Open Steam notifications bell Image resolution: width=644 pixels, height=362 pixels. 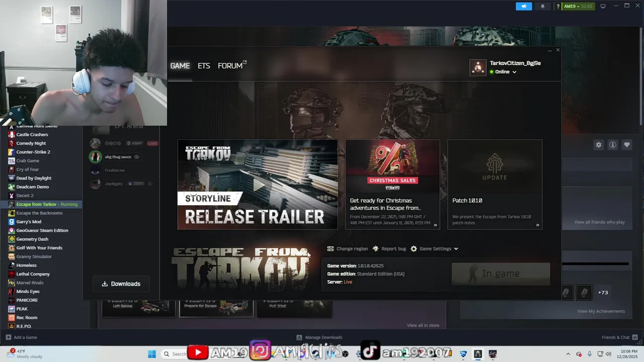pos(542,6)
